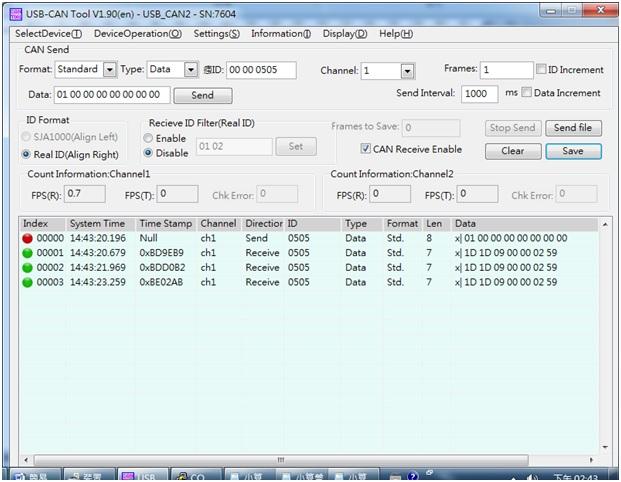Open the DeviceOperation menu
The width and height of the screenshot is (621, 482).
tap(138, 33)
